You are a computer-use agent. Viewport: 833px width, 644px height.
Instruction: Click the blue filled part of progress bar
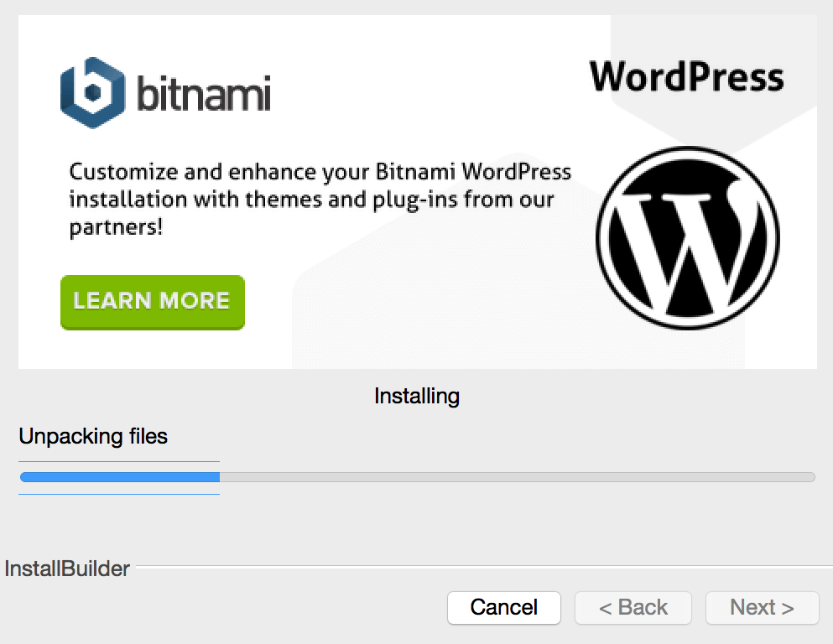point(120,477)
